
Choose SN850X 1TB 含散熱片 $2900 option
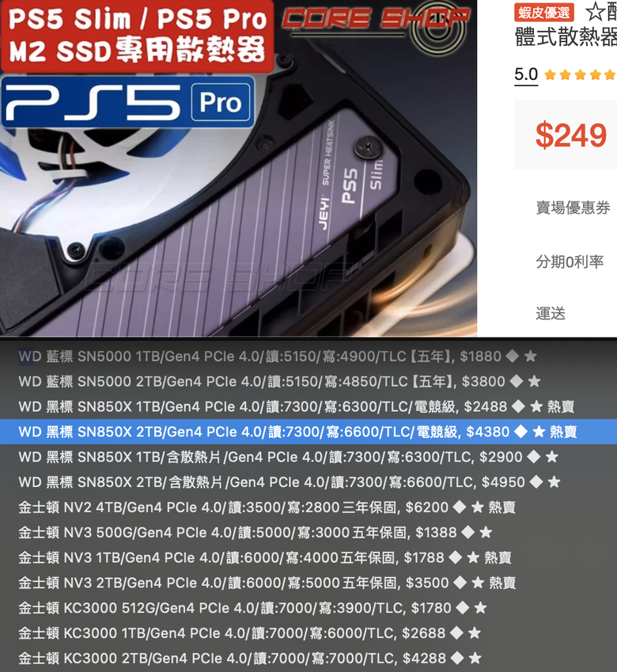point(308,457)
